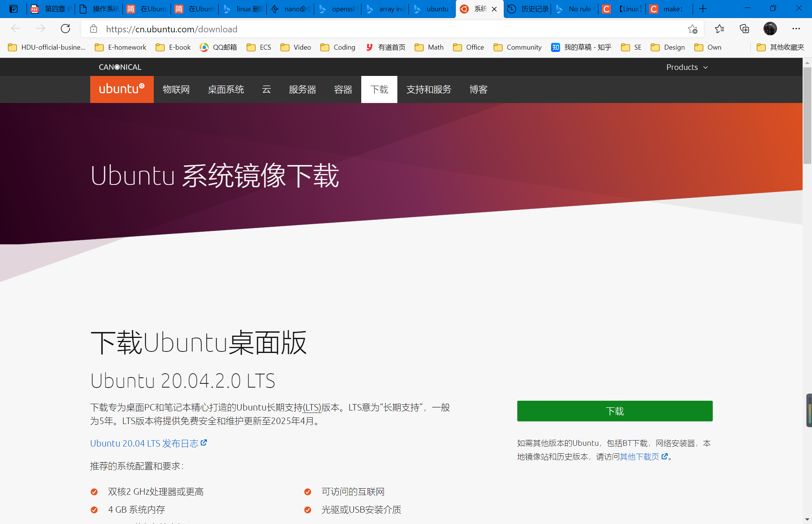
Task: Open the Coding bookmarks folder
Action: (x=337, y=47)
